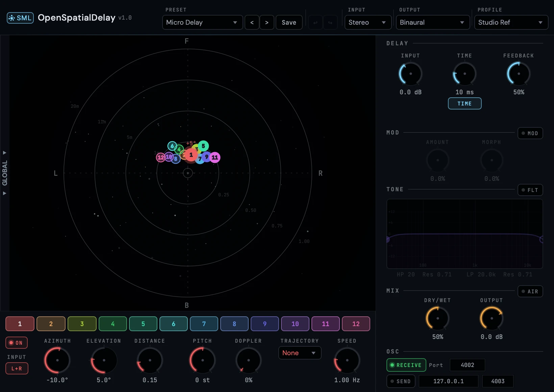Select light blue node 7 in the spatial view

[200, 159]
